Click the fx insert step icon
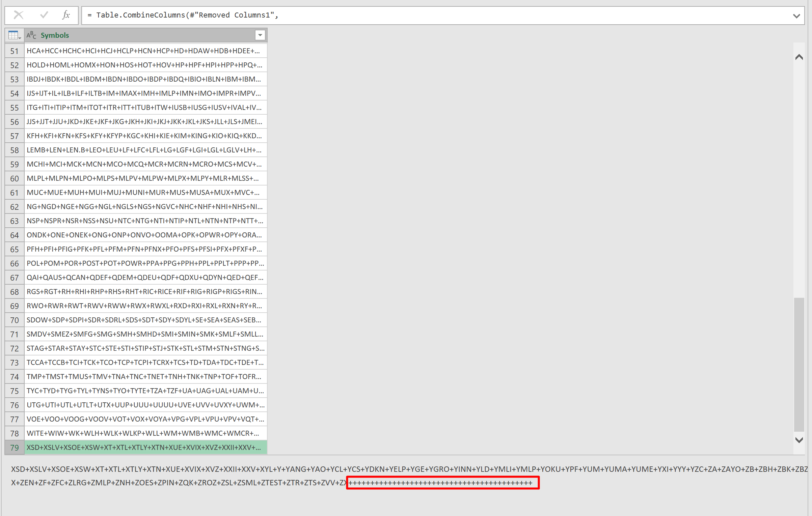The image size is (812, 516). tap(66, 15)
